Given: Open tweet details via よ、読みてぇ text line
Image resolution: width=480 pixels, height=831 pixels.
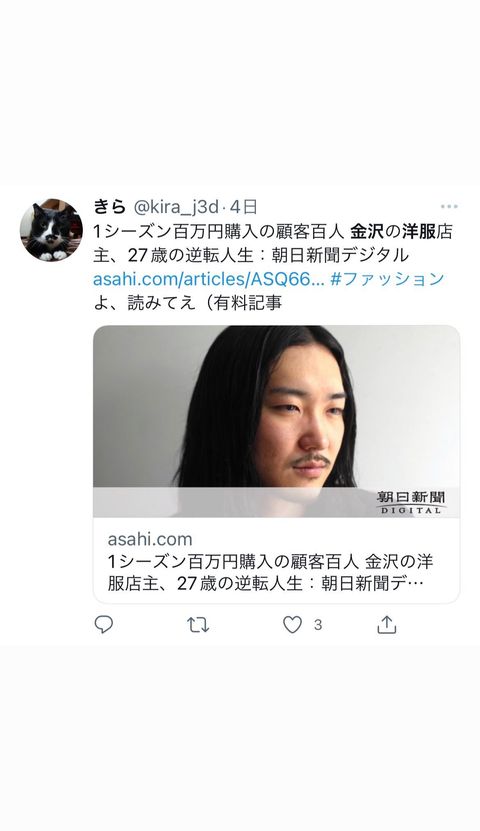Looking at the screenshot, I should (x=188, y=303).
